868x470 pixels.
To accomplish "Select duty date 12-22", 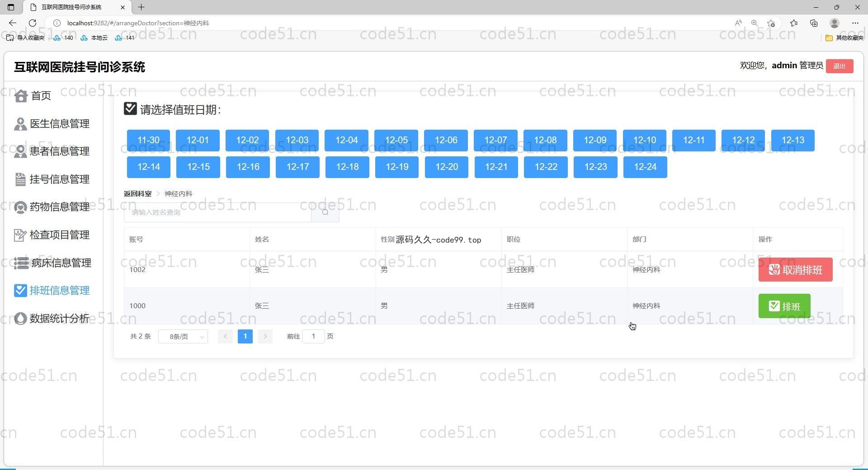I will coord(546,167).
